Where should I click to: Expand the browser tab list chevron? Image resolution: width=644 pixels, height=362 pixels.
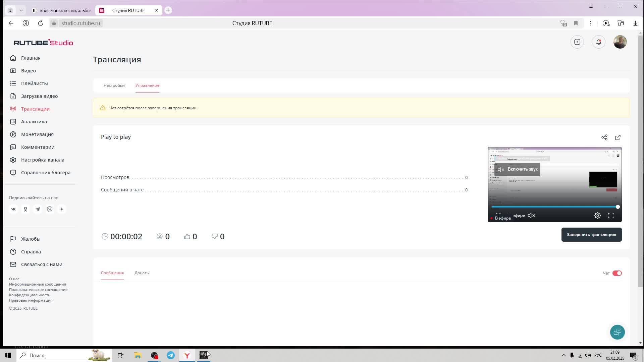(21, 10)
